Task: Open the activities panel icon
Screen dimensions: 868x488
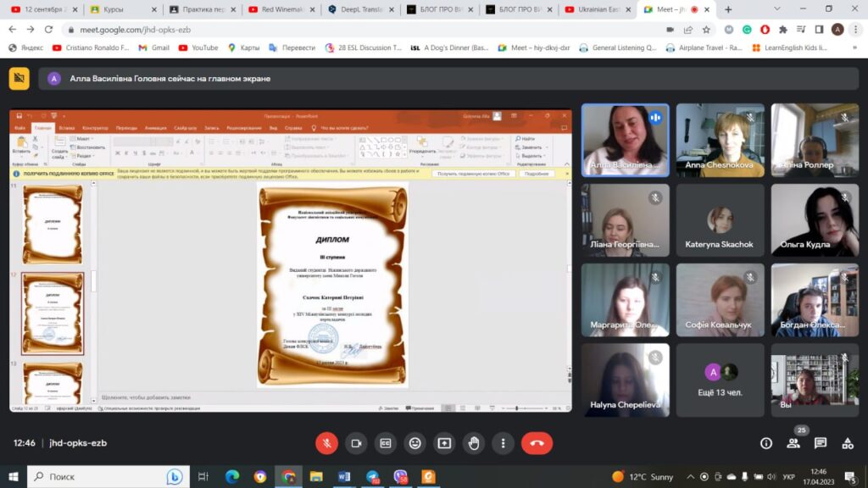Action: tap(848, 443)
